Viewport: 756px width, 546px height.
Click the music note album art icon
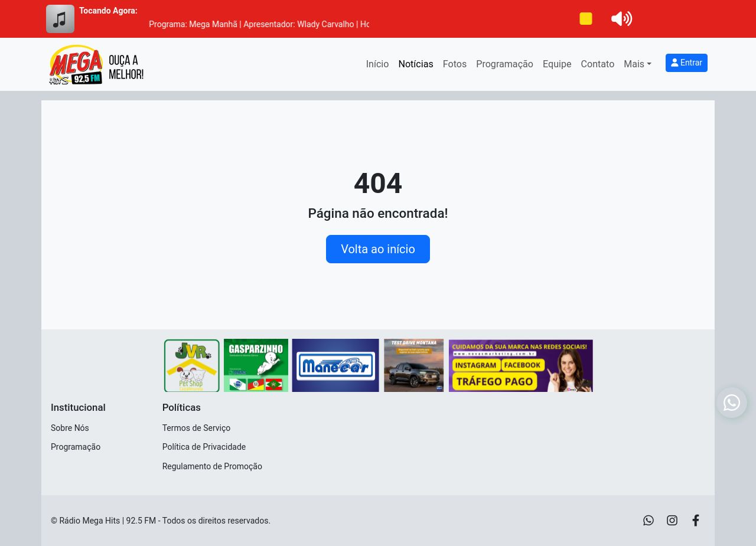60,19
